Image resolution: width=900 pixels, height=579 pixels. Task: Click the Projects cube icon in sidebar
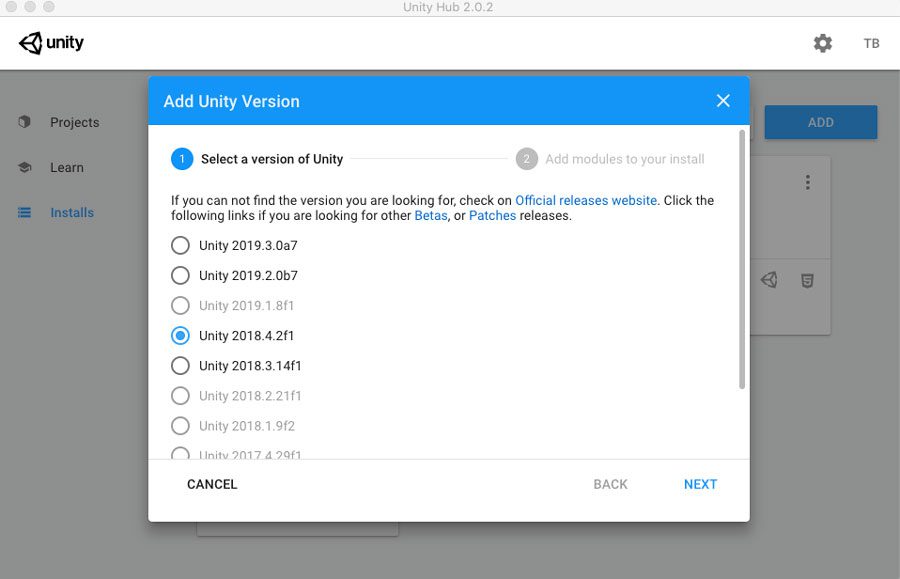pos(24,122)
